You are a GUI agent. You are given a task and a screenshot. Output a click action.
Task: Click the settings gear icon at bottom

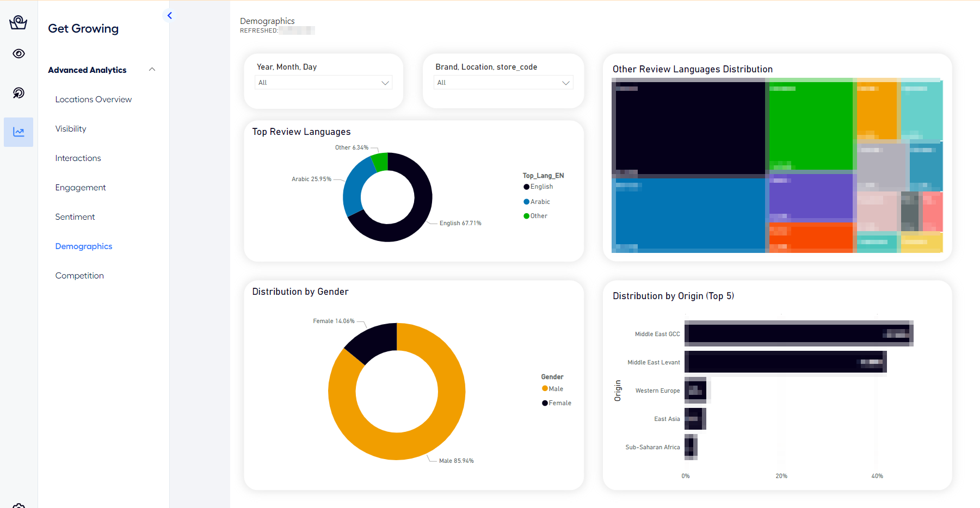point(19,505)
